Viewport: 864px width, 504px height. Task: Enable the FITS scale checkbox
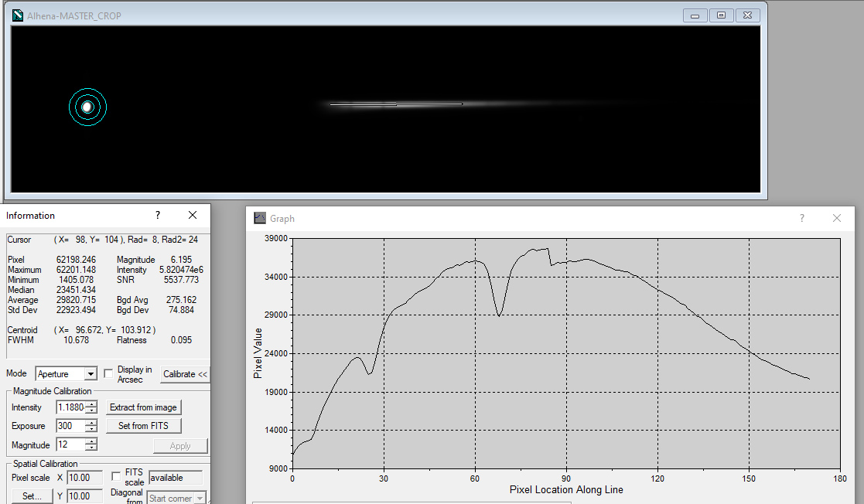(x=116, y=476)
